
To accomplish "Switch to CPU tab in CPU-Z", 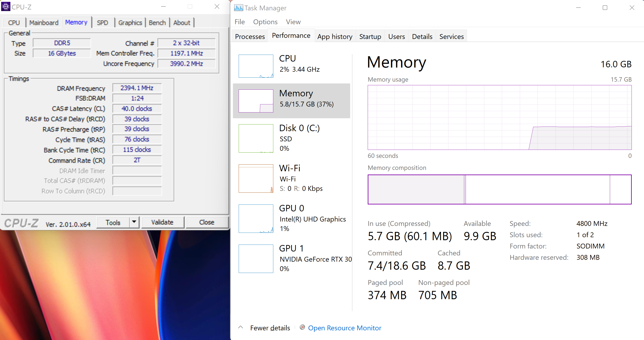I will pyautogui.click(x=14, y=23).
